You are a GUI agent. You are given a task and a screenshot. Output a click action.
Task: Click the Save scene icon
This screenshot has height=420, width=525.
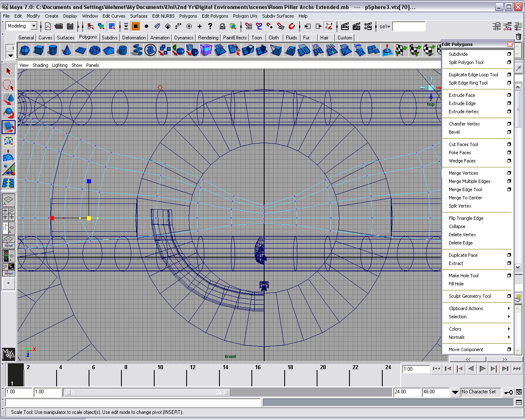pyautogui.click(x=70, y=26)
